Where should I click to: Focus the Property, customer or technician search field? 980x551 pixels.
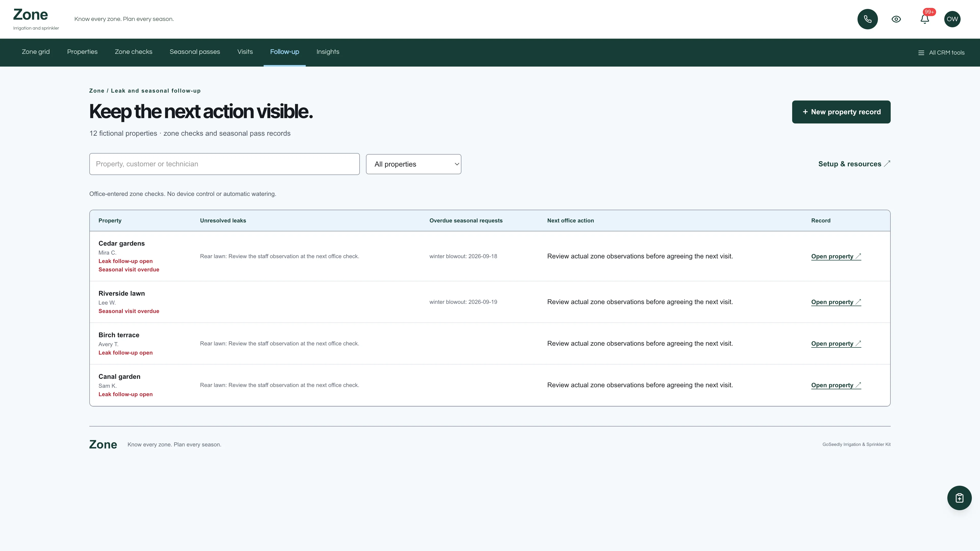coord(225,164)
